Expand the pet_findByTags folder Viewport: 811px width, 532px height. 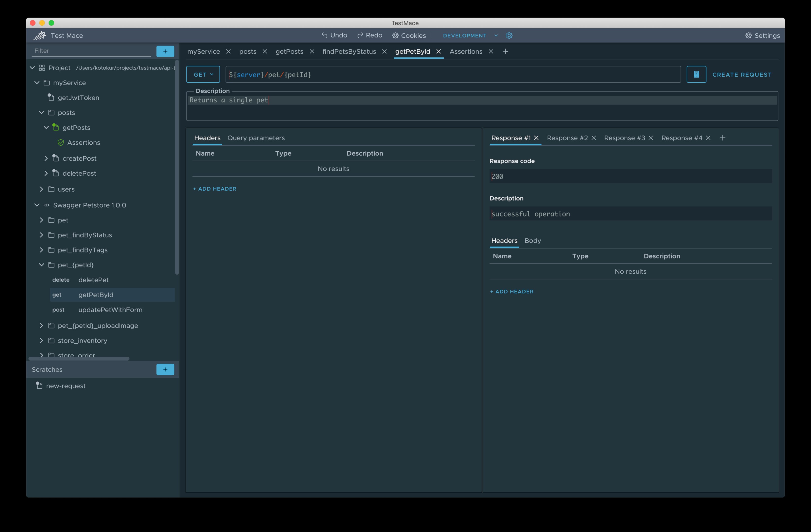[42, 250]
